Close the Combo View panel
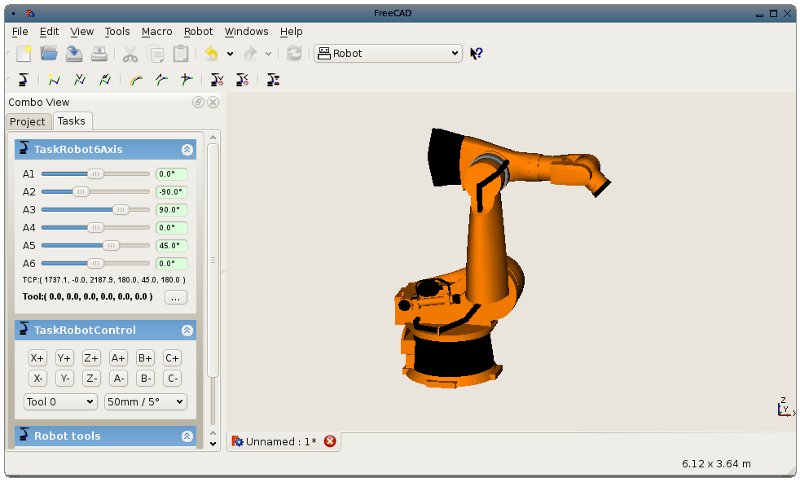Viewport: 800px width, 482px height. (213, 102)
